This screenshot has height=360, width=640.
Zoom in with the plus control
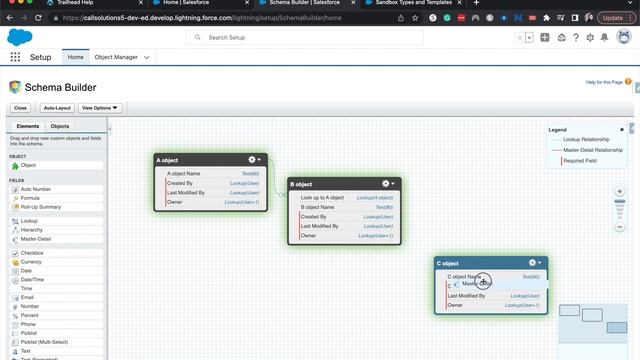coord(620,191)
